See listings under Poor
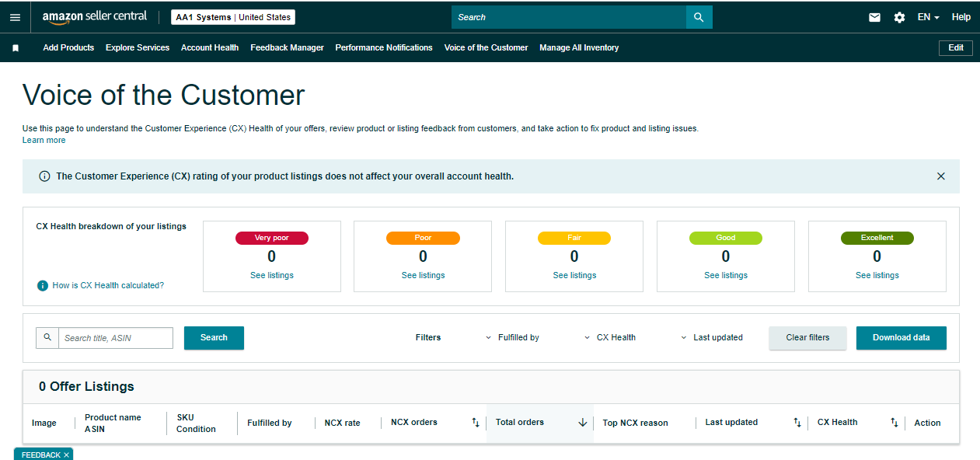The image size is (980, 460). 423,276
